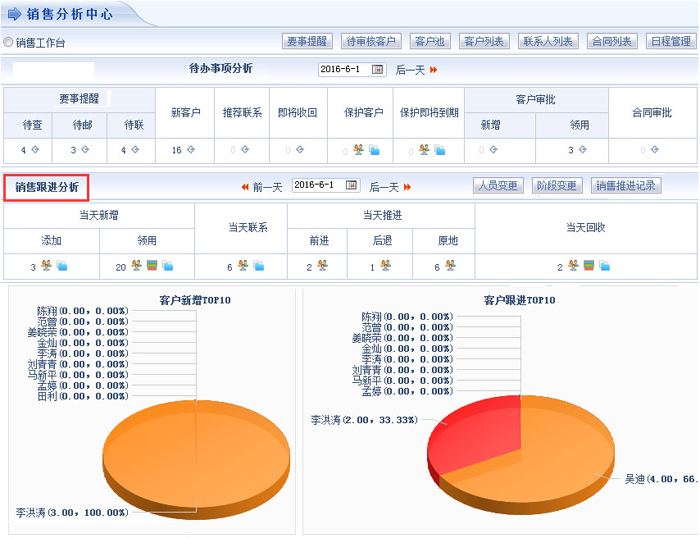Viewport: 700px width, 538px height.
Task: Go to next day in 待办事项分析
Action: pyautogui.click(x=416, y=69)
